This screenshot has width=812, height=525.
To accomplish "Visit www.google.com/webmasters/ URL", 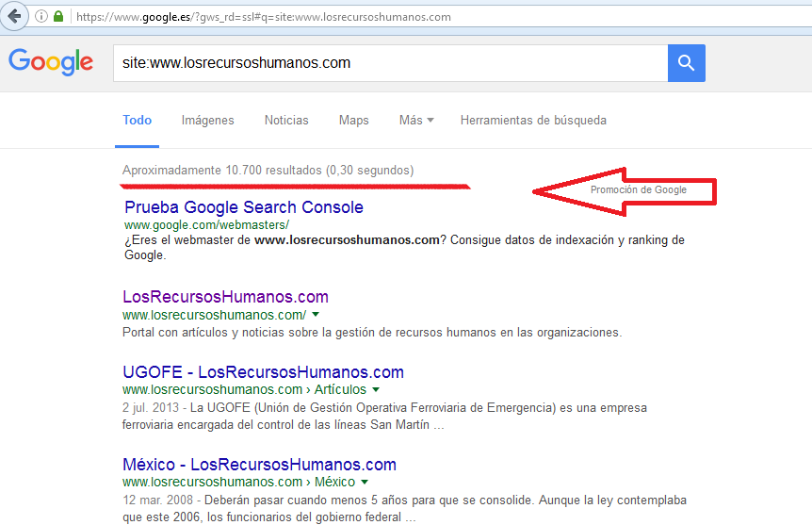I will coord(206,225).
